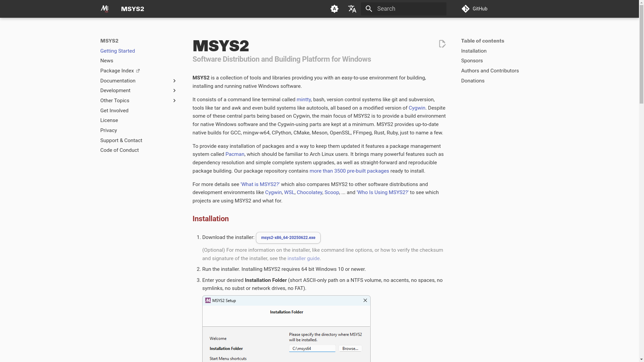Click the MSYS2 header site title
This screenshot has width=644, height=362.
(132, 9)
